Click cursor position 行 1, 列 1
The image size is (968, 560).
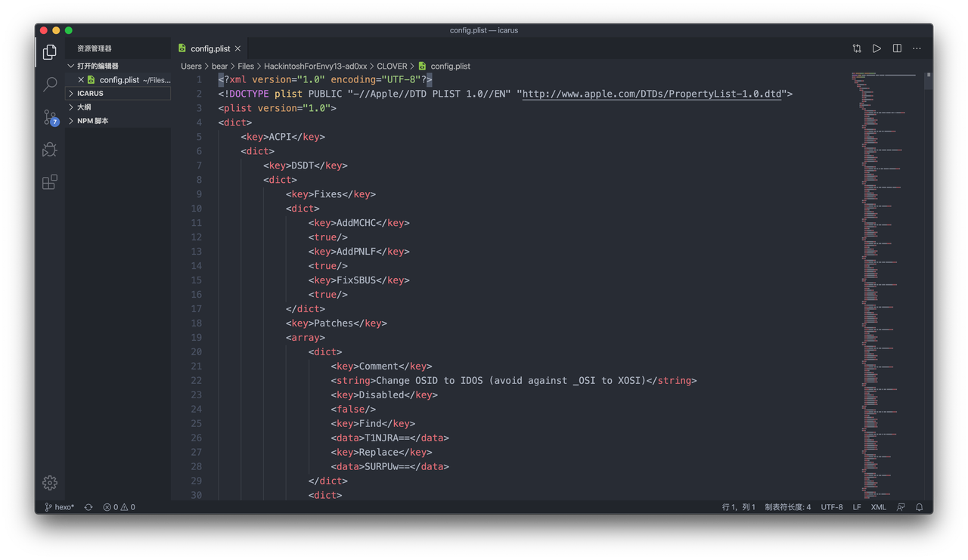point(738,507)
